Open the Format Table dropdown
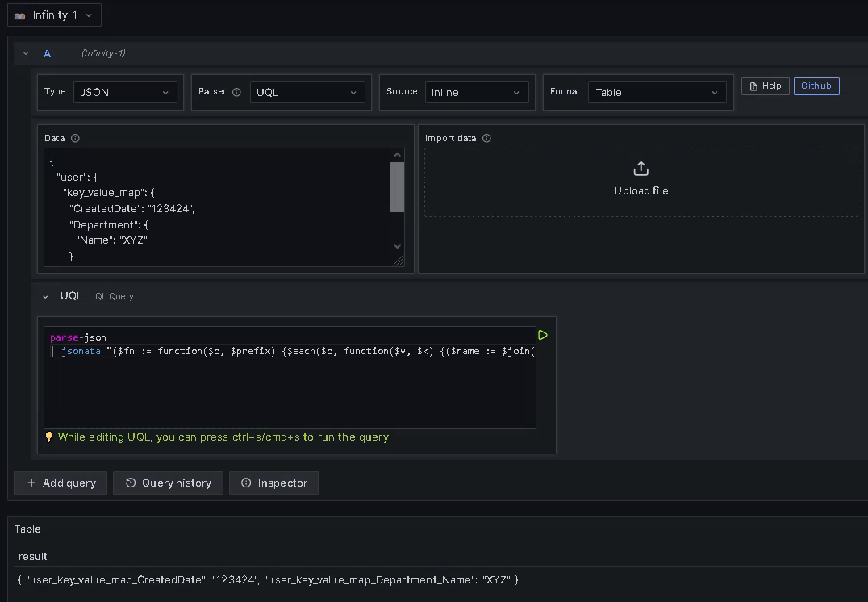The width and height of the screenshot is (868, 602). click(x=657, y=93)
